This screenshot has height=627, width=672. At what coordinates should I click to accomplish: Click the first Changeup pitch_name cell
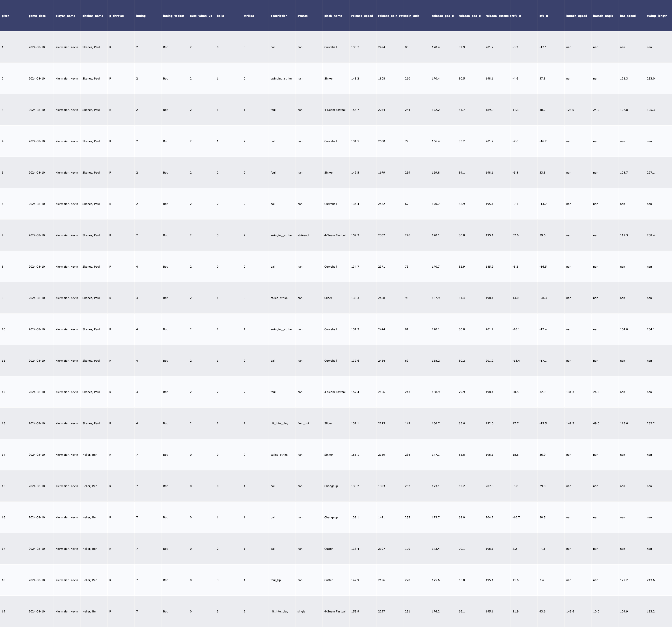pyautogui.click(x=331, y=486)
